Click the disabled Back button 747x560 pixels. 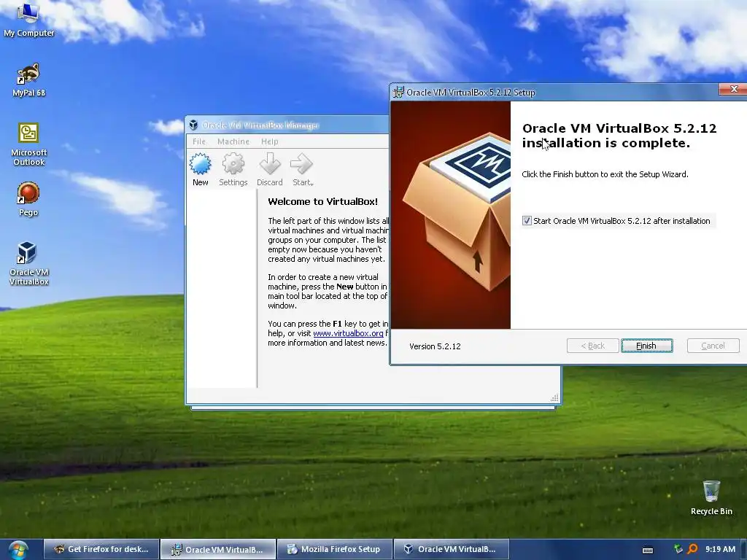(592, 346)
